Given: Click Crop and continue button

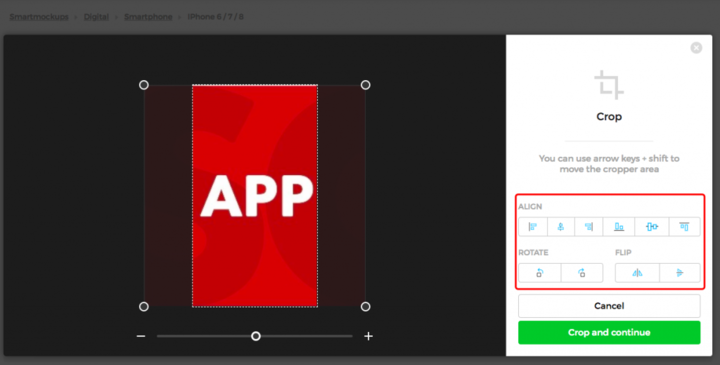Looking at the screenshot, I should click(x=609, y=332).
